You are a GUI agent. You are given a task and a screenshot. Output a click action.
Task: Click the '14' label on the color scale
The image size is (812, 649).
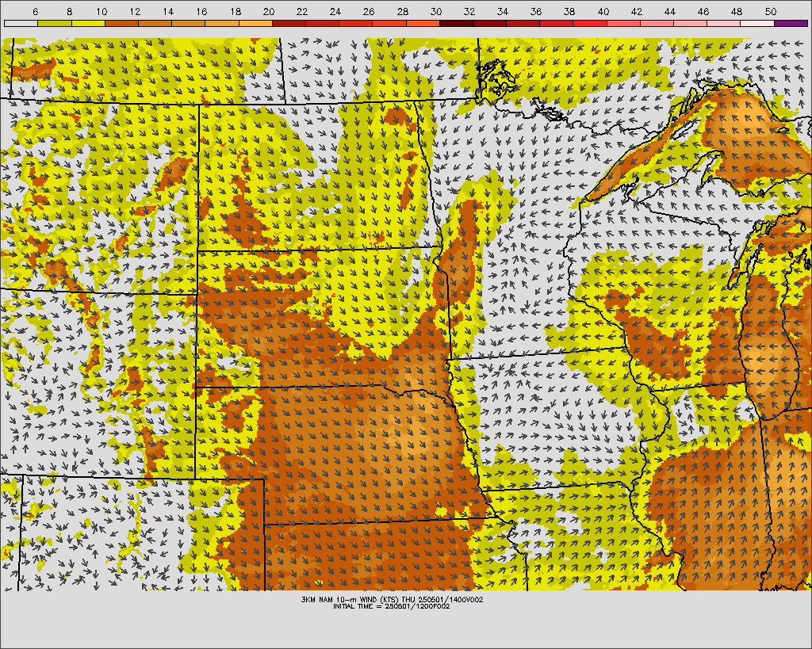click(x=169, y=11)
